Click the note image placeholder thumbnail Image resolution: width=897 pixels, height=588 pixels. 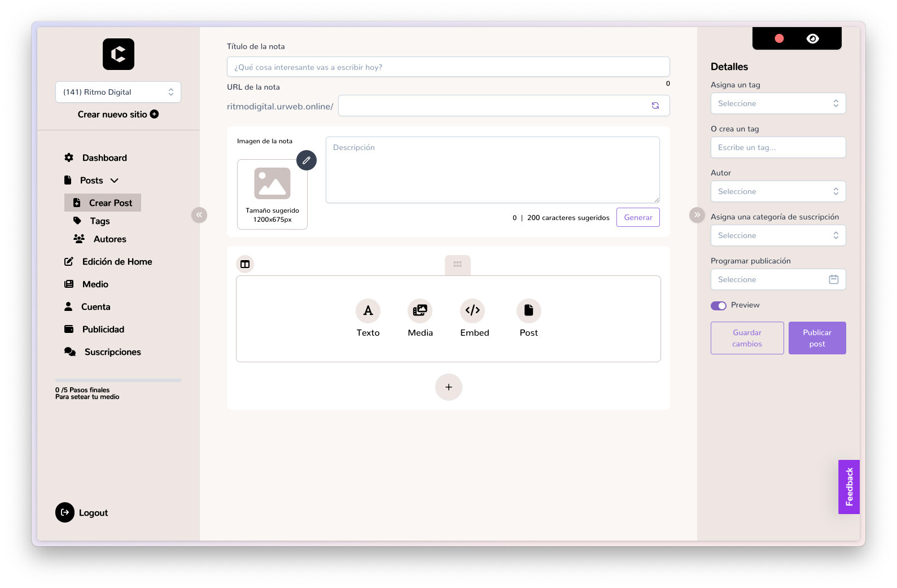tap(272, 194)
